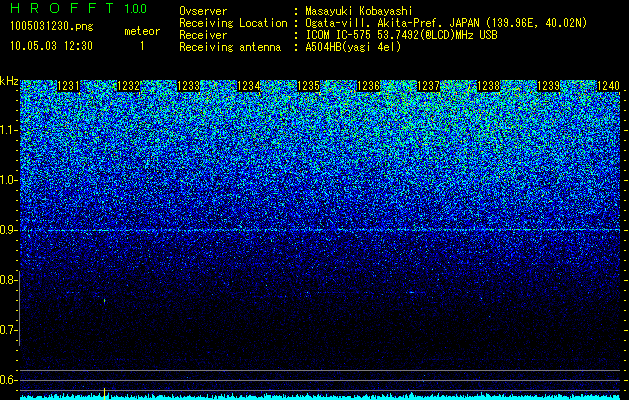Click the 0.6 kHz axis label
This screenshot has width=629, height=400.
(x=8, y=380)
